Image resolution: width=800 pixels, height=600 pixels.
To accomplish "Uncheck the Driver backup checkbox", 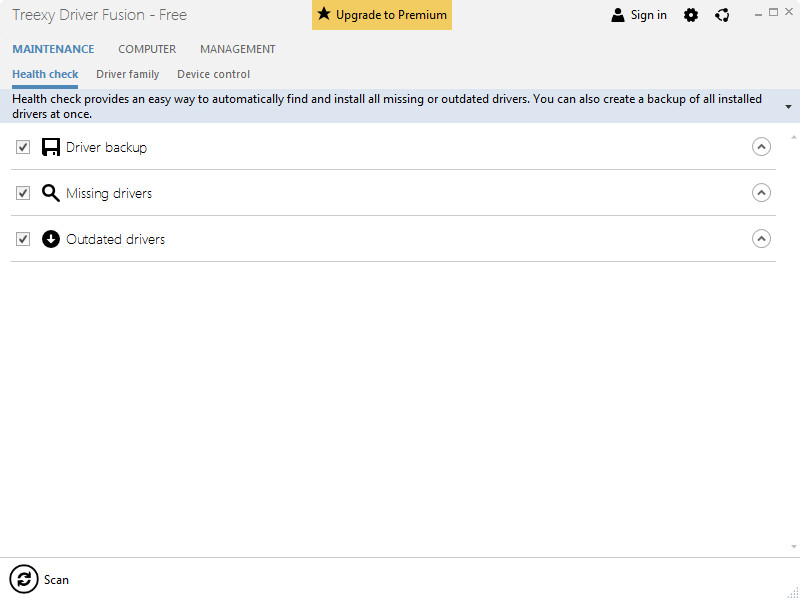I will [23, 147].
